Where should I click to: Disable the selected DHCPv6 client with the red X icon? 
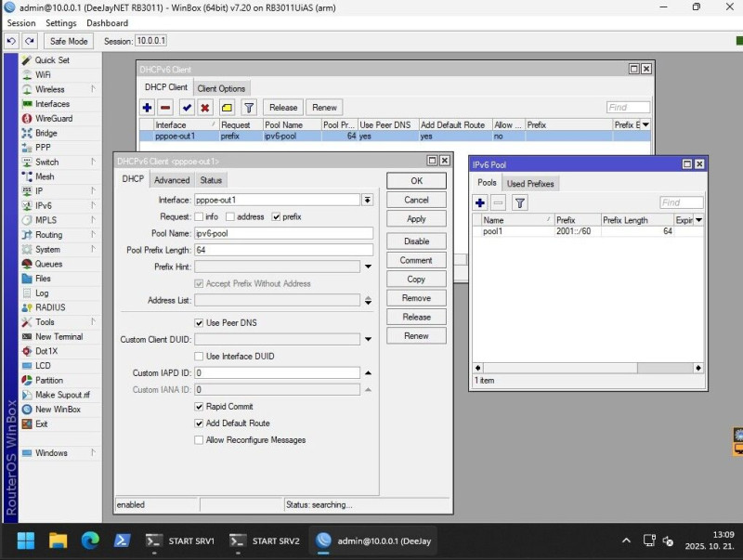pyautogui.click(x=204, y=108)
